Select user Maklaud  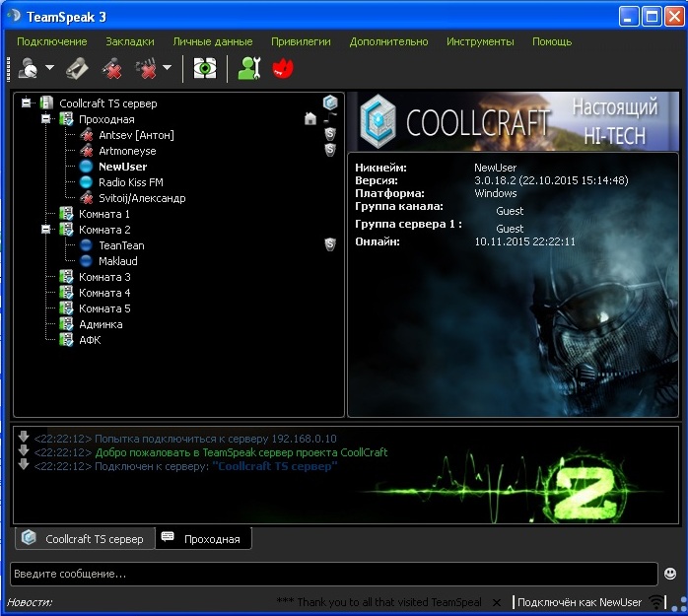pos(118,261)
